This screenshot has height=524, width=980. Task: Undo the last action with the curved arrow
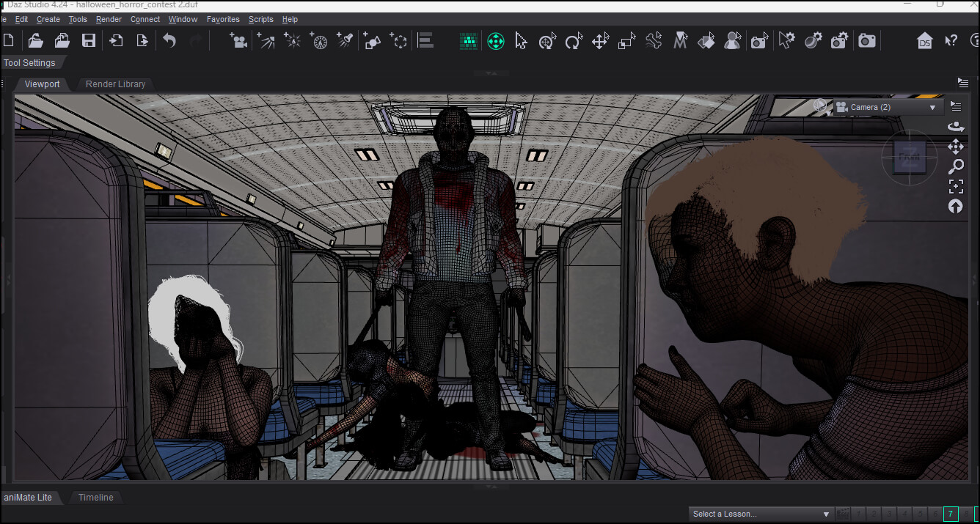169,40
